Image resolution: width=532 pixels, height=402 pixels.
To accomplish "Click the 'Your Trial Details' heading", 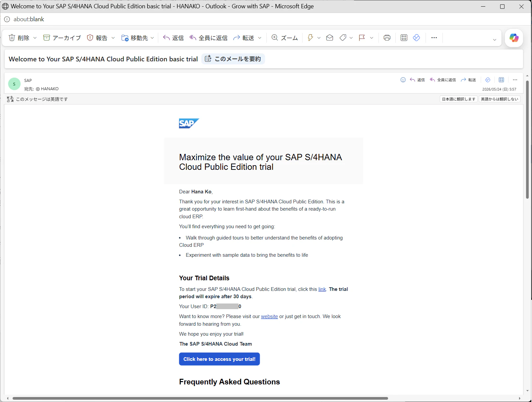I will point(204,278).
